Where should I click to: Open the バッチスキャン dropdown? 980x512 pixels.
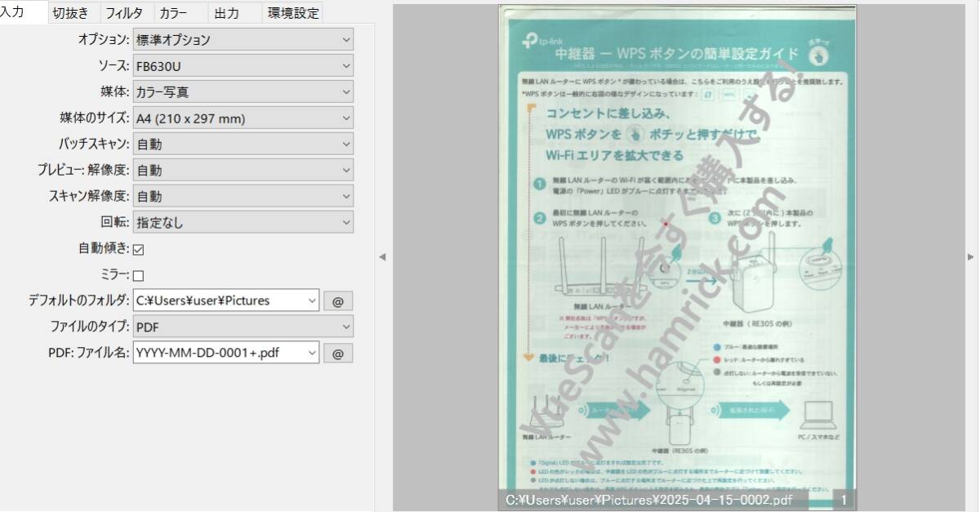click(x=243, y=144)
